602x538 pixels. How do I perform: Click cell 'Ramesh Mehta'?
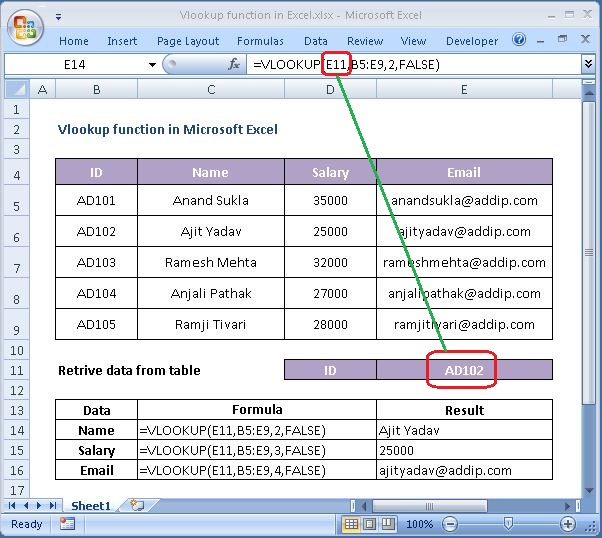coord(211,262)
